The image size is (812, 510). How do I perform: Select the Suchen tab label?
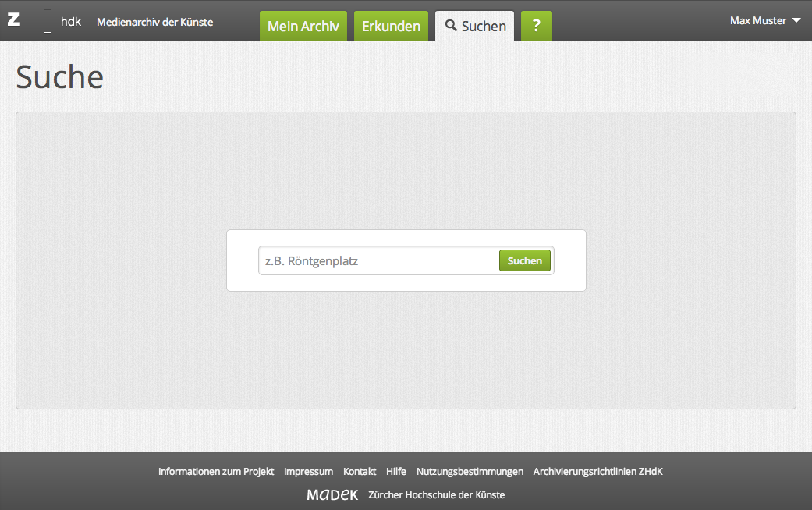[x=484, y=26]
